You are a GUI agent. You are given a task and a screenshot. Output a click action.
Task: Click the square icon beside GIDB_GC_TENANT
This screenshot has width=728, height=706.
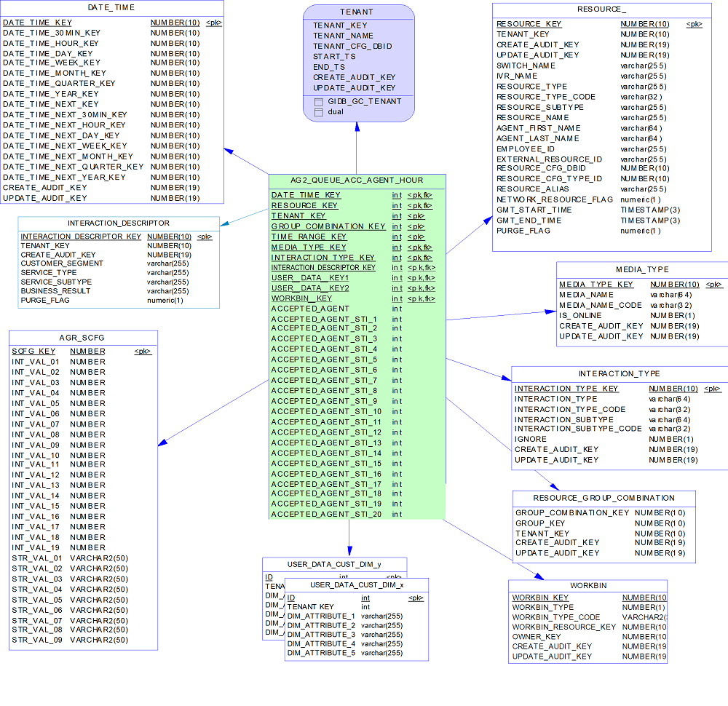point(318,102)
